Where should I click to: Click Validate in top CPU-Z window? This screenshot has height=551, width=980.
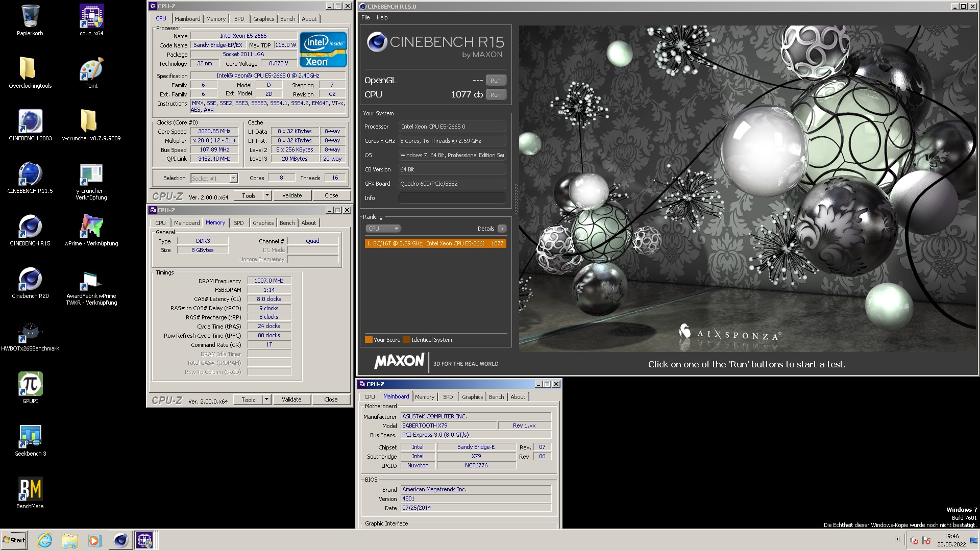point(292,195)
